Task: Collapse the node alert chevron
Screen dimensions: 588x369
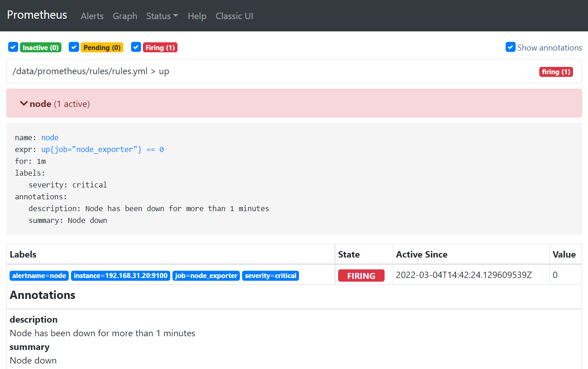Action: (x=24, y=104)
